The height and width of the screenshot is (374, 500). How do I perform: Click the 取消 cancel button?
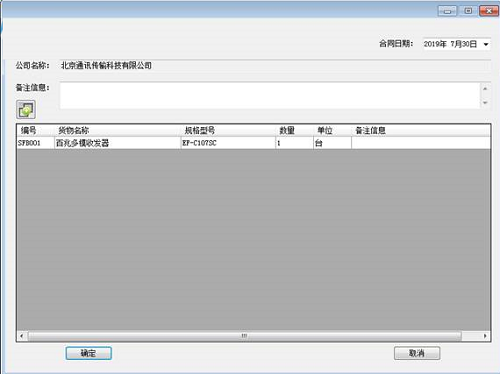(417, 353)
